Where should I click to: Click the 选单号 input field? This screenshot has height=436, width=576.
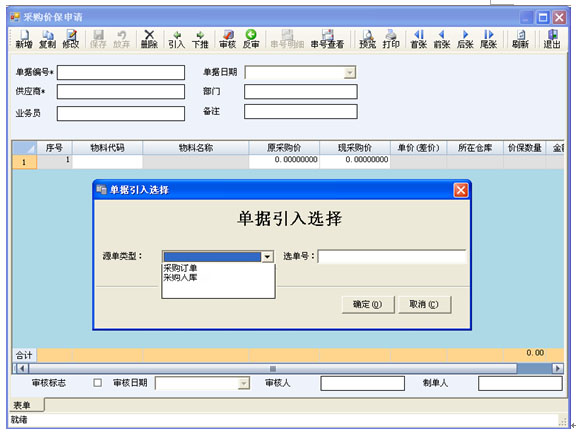[392, 256]
